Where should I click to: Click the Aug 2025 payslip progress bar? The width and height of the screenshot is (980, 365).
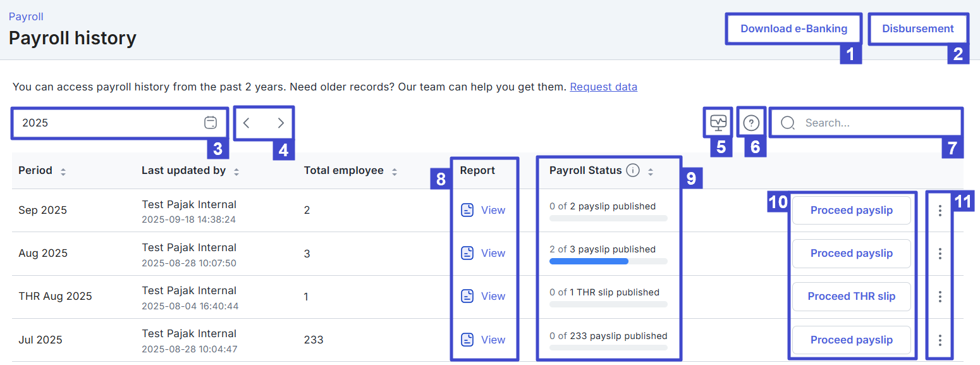[608, 261]
